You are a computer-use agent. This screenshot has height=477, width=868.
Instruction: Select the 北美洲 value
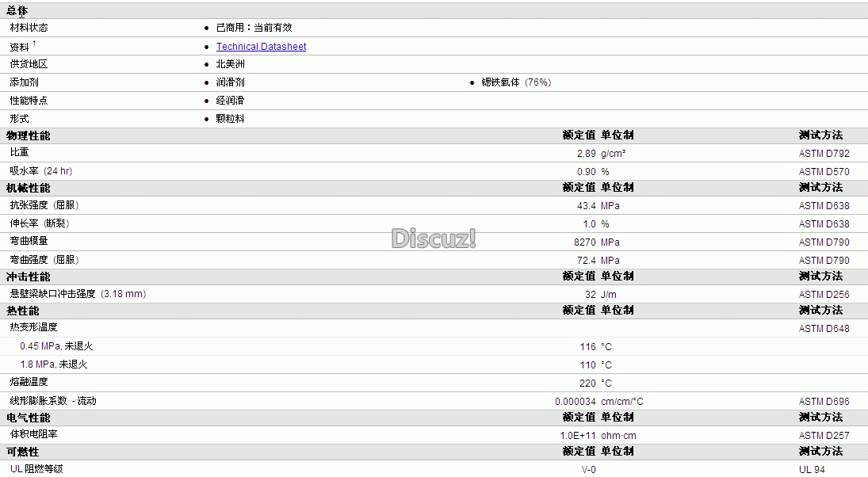coord(231,64)
